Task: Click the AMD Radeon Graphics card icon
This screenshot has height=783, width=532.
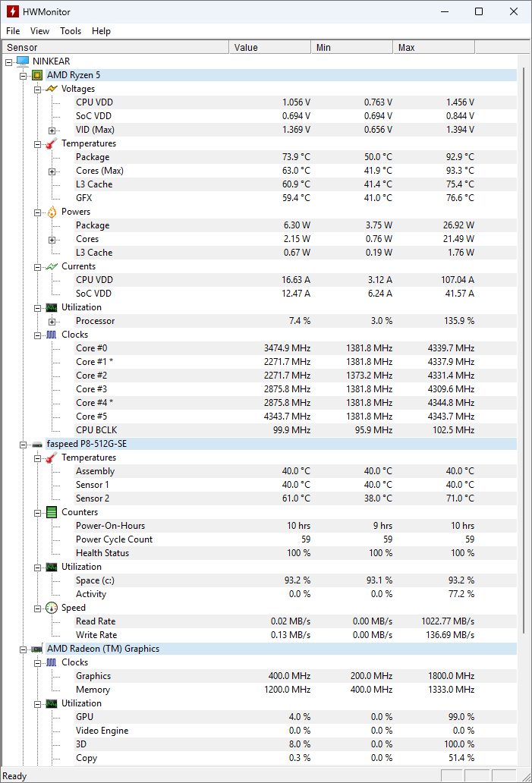Action: point(37,649)
